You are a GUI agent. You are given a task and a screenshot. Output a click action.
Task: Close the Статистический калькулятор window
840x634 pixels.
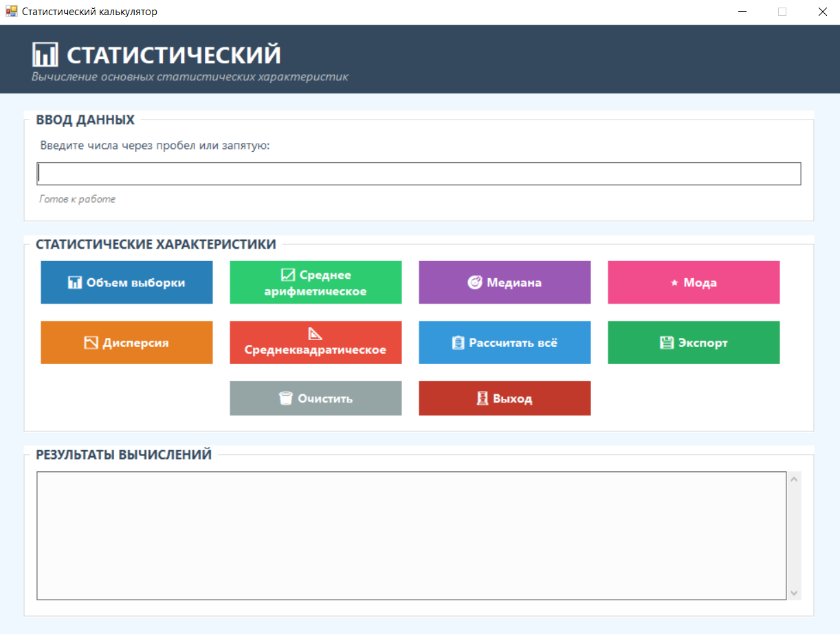(822, 12)
